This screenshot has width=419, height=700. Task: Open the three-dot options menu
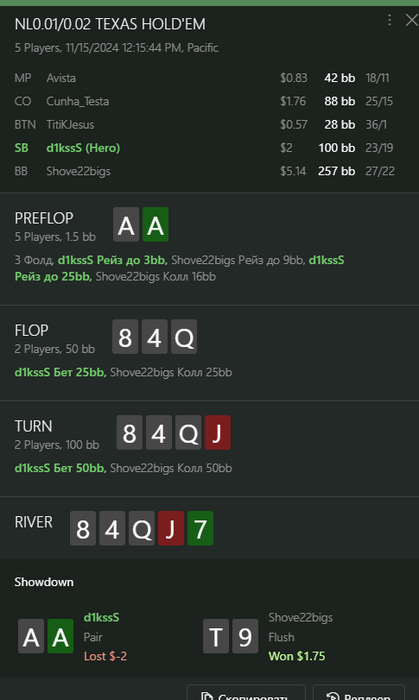point(390,20)
